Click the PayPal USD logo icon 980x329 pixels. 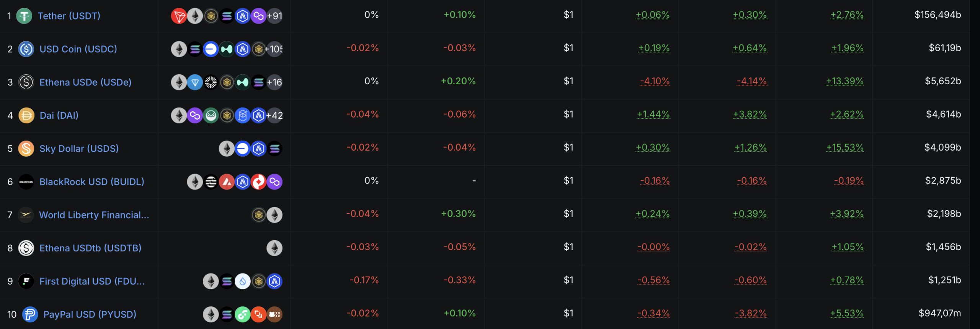[x=30, y=314]
